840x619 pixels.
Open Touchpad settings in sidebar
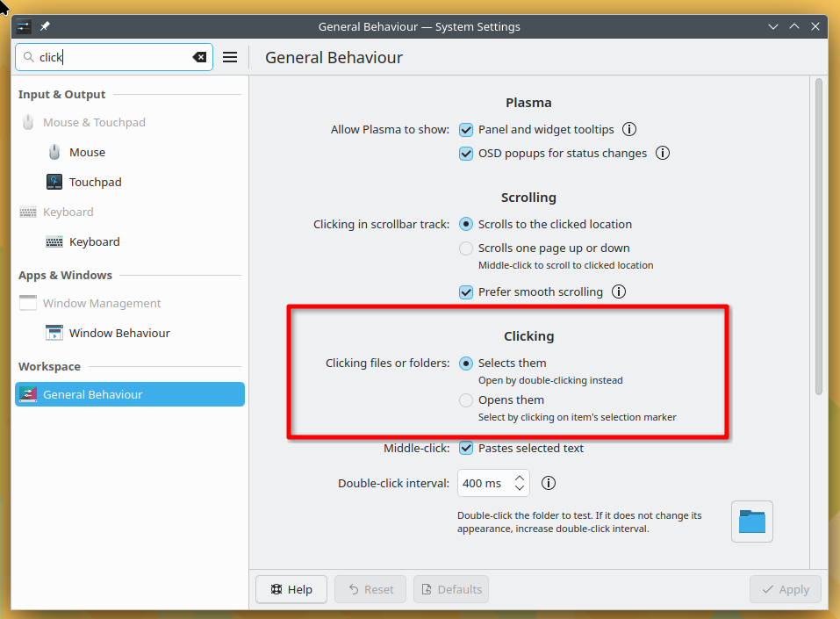[x=95, y=182]
